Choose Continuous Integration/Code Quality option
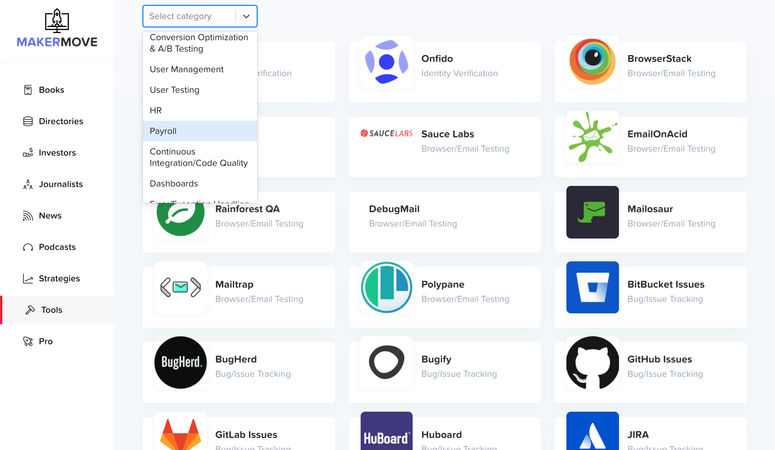Viewport: 775px width, 450px height. click(x=200, y=157)
